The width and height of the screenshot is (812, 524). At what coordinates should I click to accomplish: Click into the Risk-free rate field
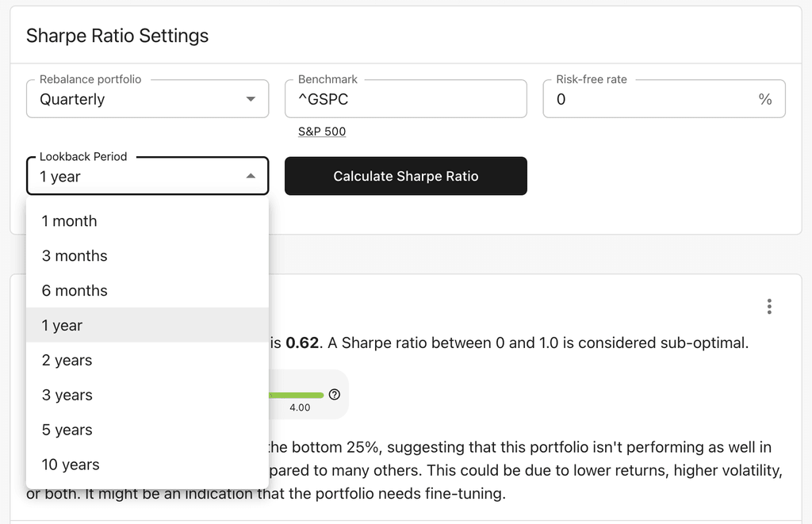coord(650,99)
